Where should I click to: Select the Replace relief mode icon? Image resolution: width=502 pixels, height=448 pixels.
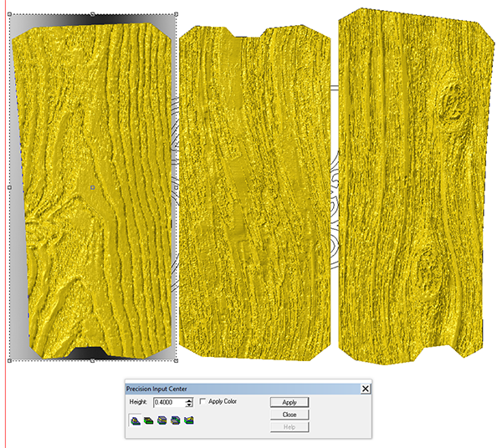tap(189, 420)
